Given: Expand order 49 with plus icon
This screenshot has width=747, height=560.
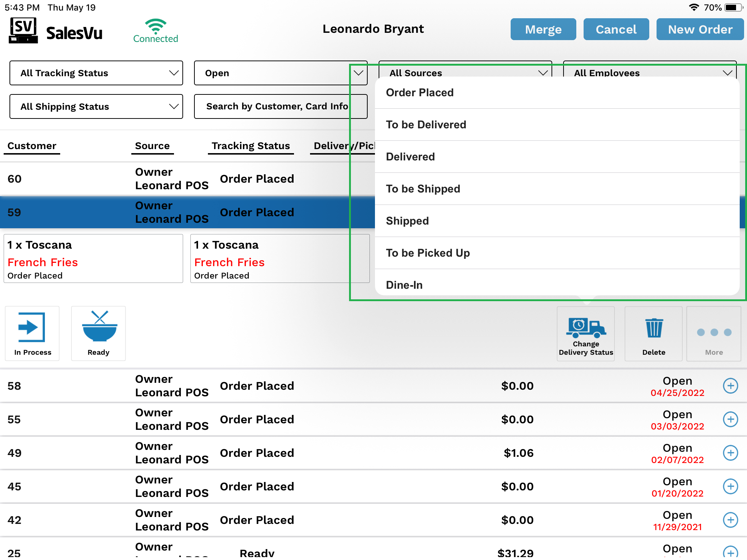Looking at the screenshot, I should tap(730, 453).
